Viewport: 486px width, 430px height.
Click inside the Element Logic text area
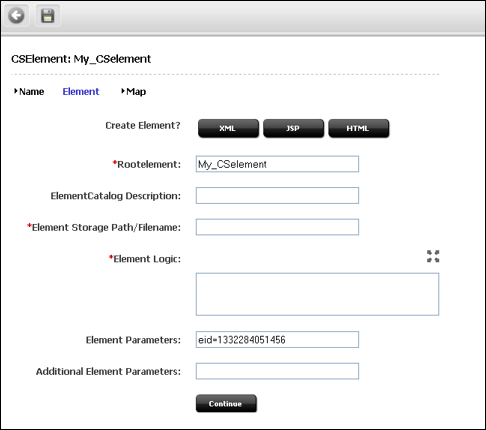pyautogui.click(x=317, y=294)
